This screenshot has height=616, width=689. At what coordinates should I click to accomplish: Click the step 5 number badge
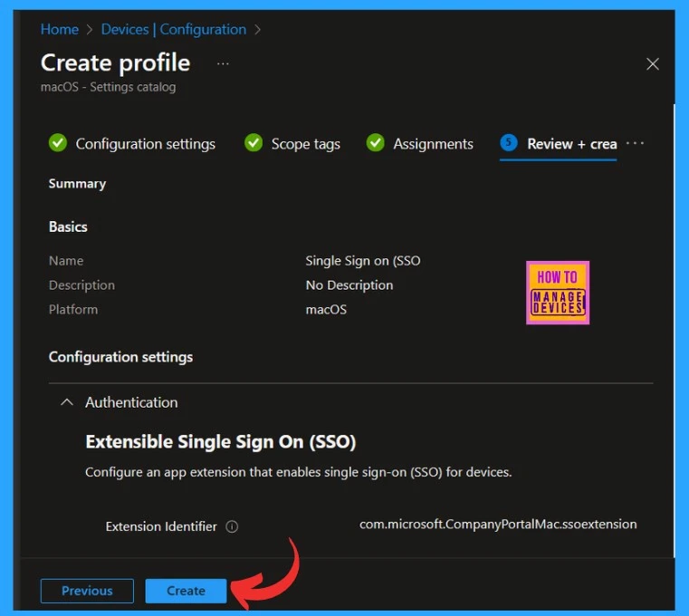[x=509, y=142]
